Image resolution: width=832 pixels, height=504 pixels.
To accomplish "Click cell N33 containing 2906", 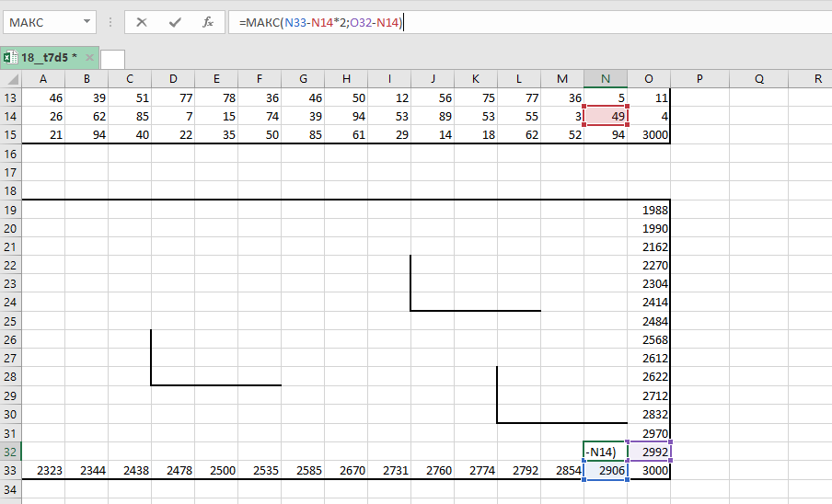I will (606, 470).
